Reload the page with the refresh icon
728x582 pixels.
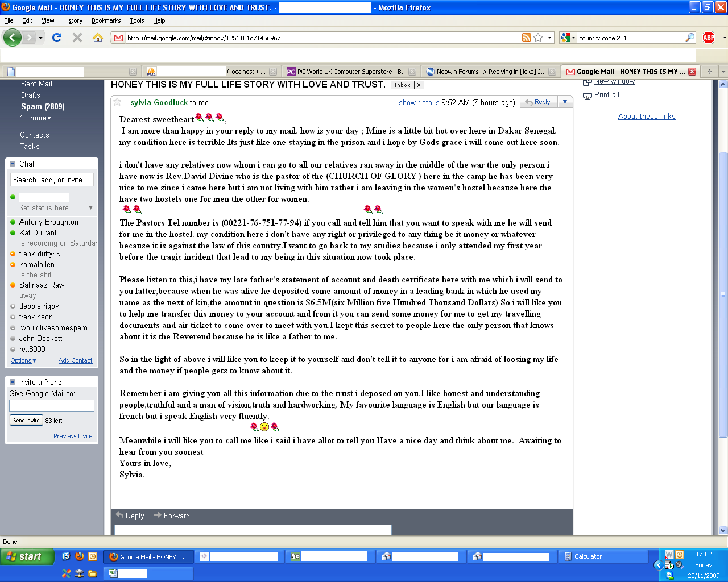click(57, 38)
